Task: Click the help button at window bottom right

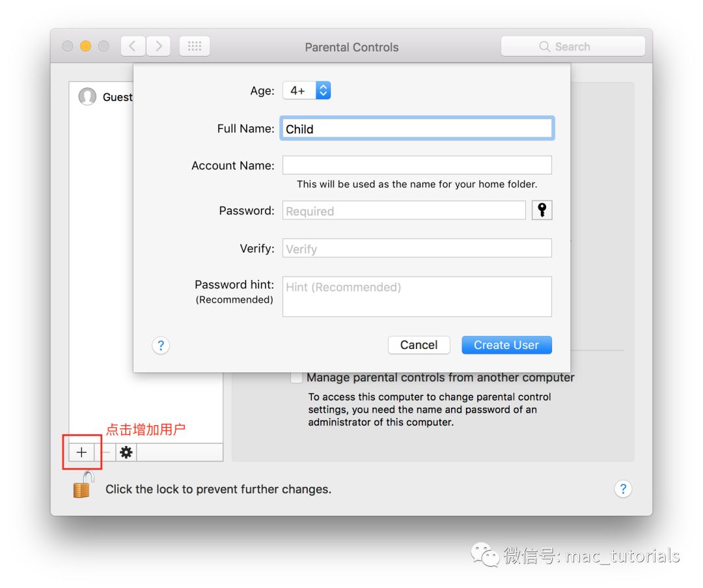Action: [x=623, y=489]
